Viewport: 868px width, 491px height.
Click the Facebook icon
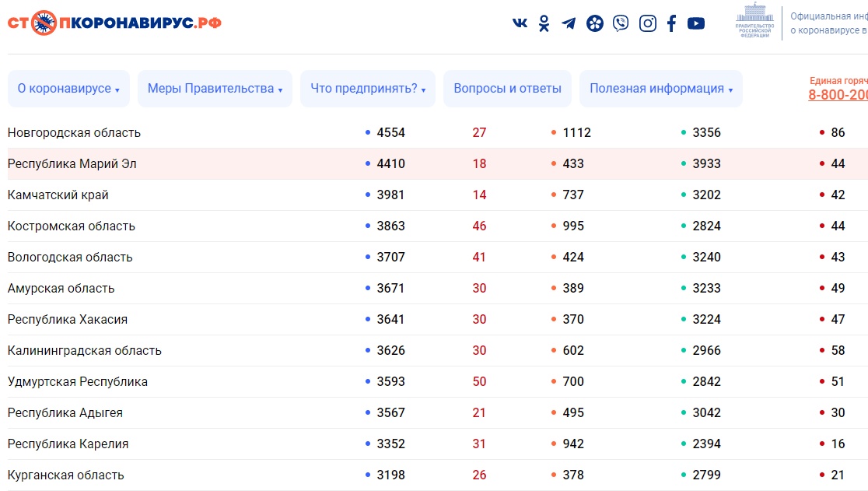point(671,23)
